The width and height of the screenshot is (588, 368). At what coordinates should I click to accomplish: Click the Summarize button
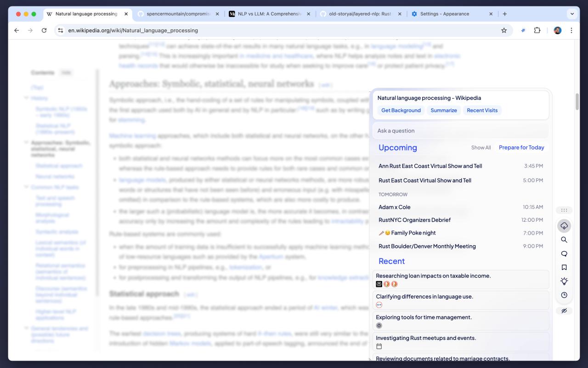tap(444, 110)
